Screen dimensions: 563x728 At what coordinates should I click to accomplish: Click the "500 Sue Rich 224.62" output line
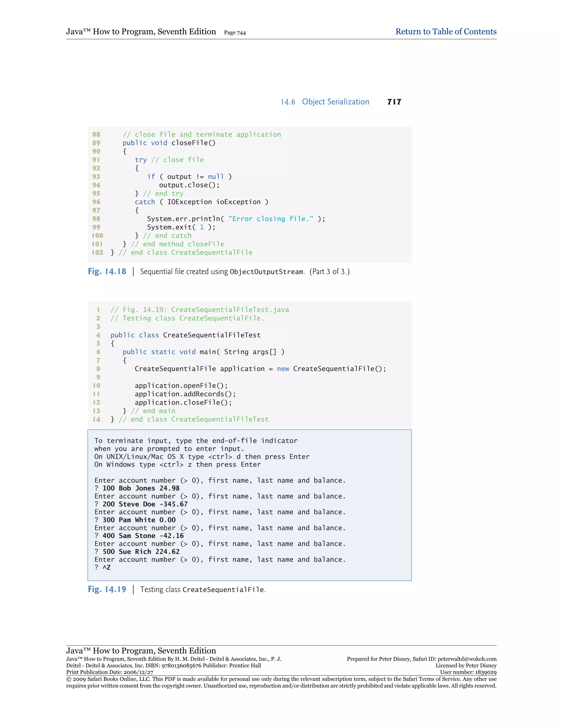point(141,552)
